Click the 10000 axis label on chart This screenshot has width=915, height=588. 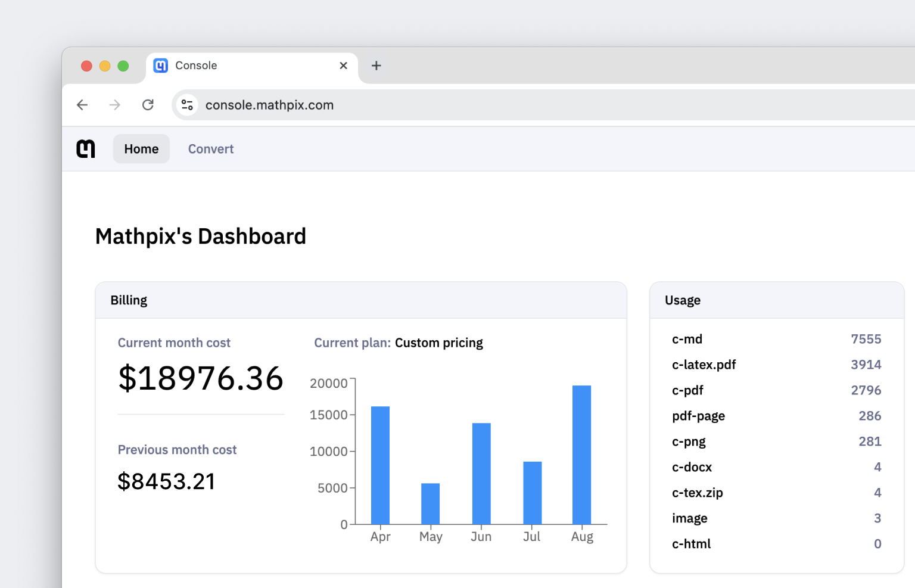[x=329, y=452]
